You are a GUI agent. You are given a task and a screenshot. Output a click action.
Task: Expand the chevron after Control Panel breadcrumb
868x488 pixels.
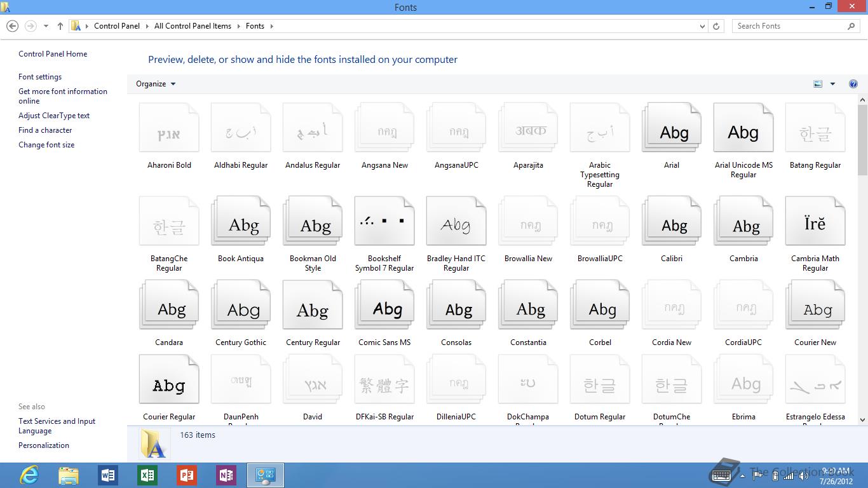[147, 26]
